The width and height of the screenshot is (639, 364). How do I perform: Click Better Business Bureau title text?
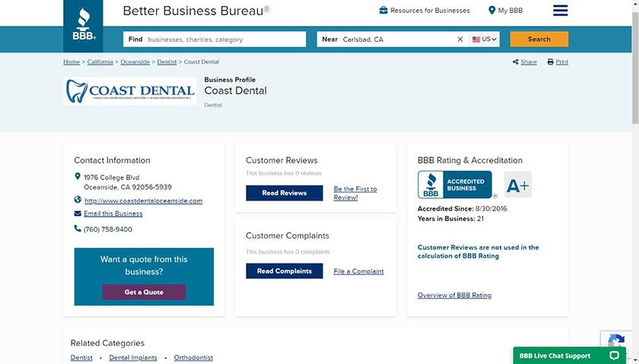pos(196,11)
